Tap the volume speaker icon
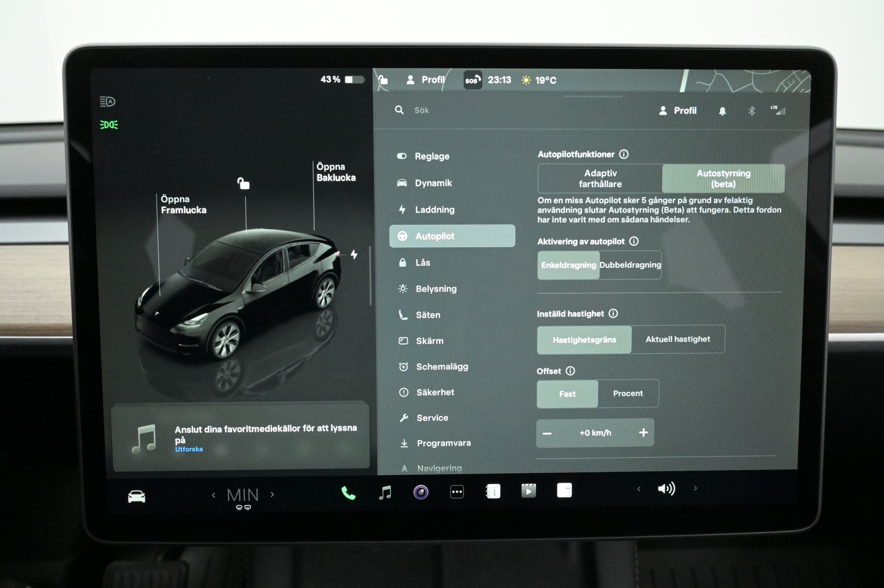 pos(667,489)
